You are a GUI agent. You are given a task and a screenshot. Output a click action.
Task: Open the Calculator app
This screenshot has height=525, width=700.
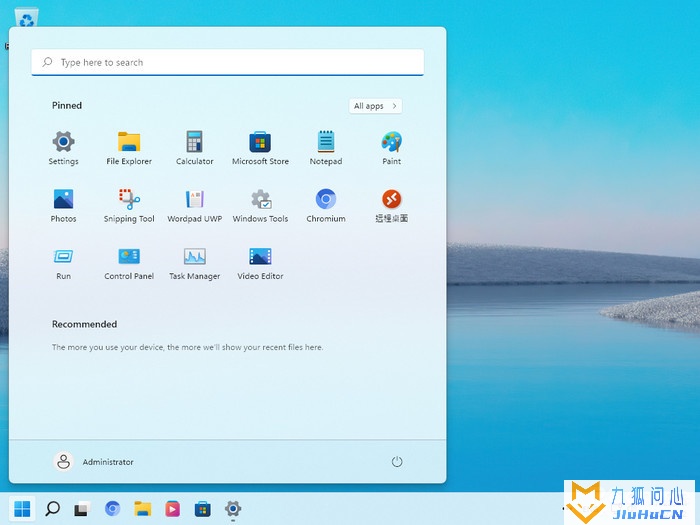195,149
